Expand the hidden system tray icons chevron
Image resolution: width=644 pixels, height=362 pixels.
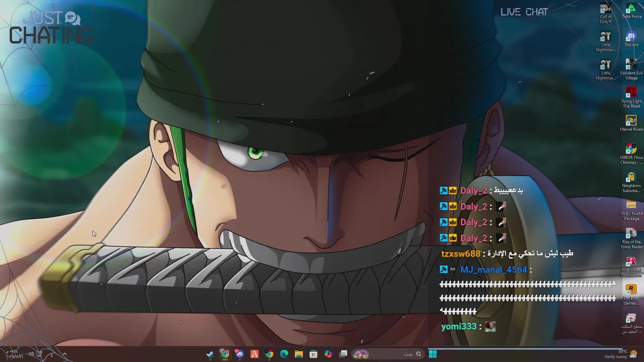(64, 354)
